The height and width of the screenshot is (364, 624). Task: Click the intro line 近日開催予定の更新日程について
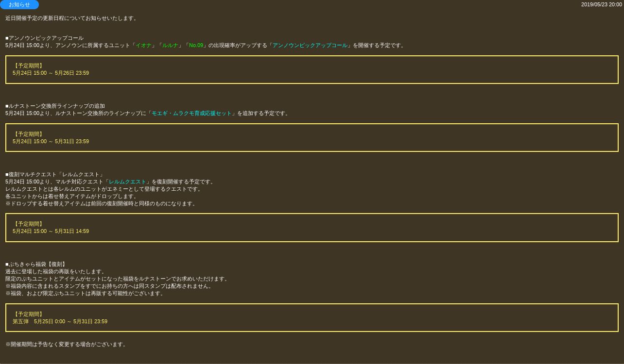click(x=72, y=18)
